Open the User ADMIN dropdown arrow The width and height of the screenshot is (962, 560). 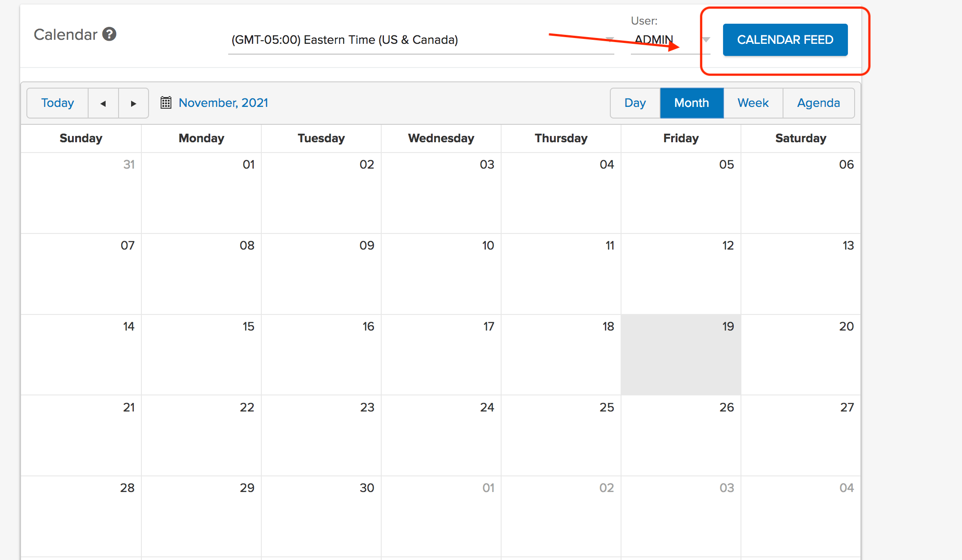pyautogui.click(x=706, y=40)
